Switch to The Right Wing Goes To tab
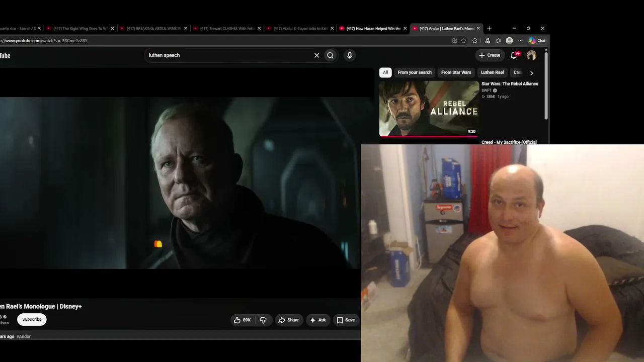Image resolution: width=644 pixels, height=362 pixels. [80, 29]
